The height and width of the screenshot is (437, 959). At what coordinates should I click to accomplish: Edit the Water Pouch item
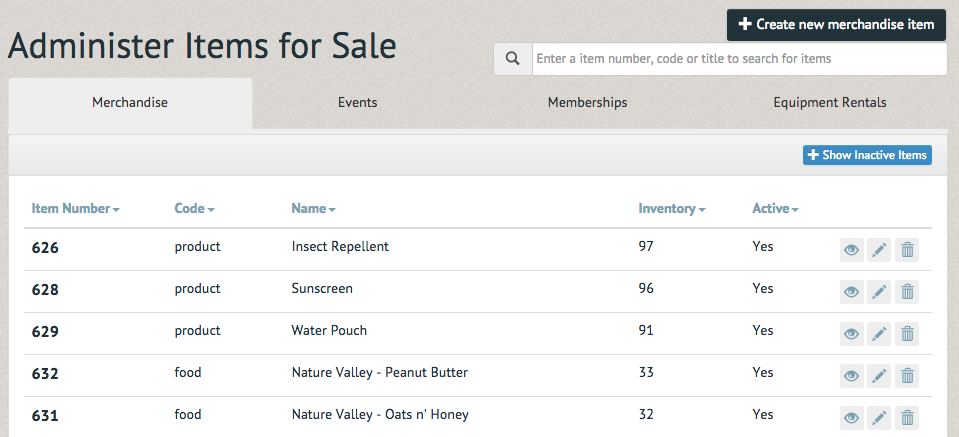pyautogui.click(x=879, y=334)
